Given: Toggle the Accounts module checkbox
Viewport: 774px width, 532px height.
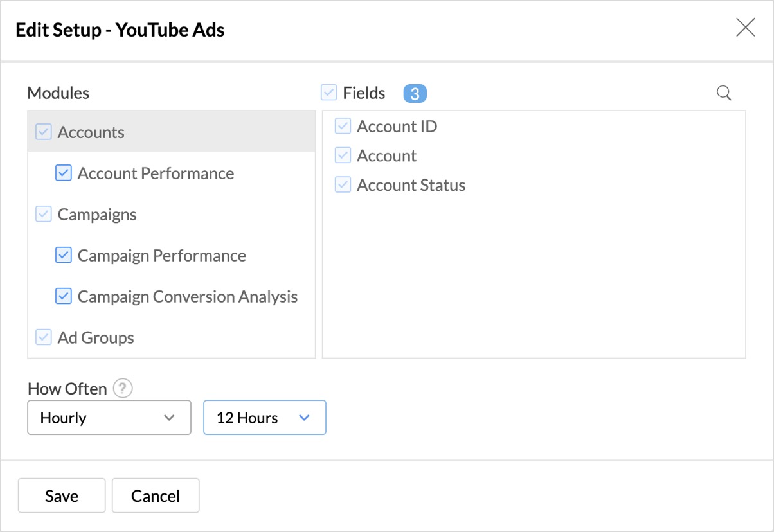Looking at the screenshot, I should point(43,132).
